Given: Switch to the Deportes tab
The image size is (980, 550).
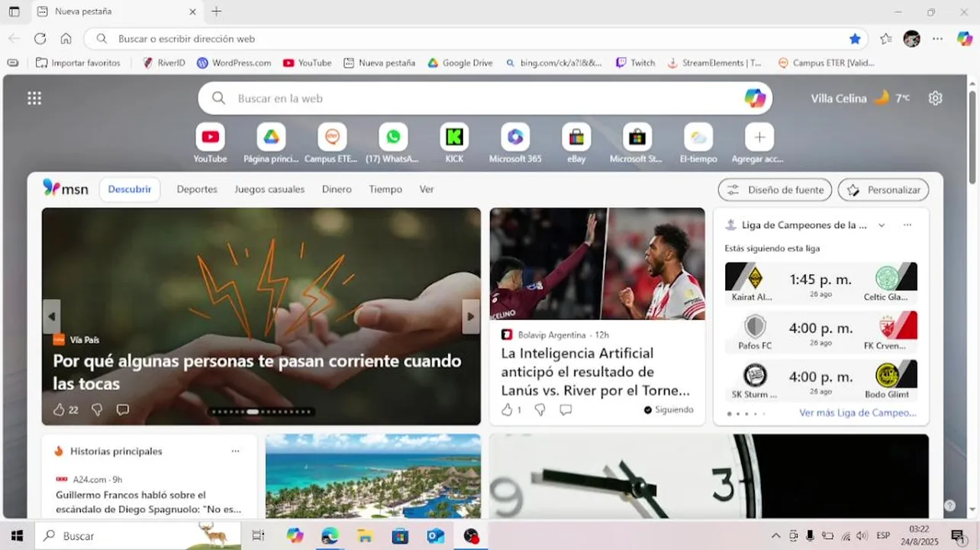Looking at the screenshot, I should tap(197, 189).
